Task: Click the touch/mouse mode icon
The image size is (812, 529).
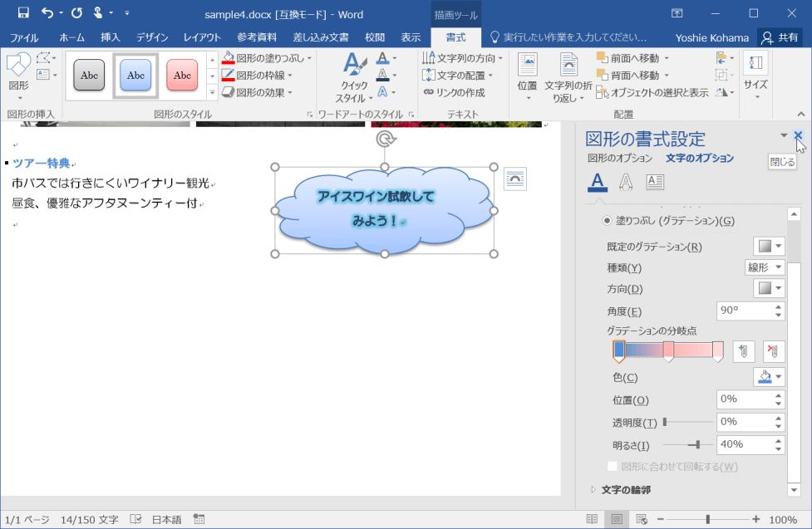Action: pos(97,13)
